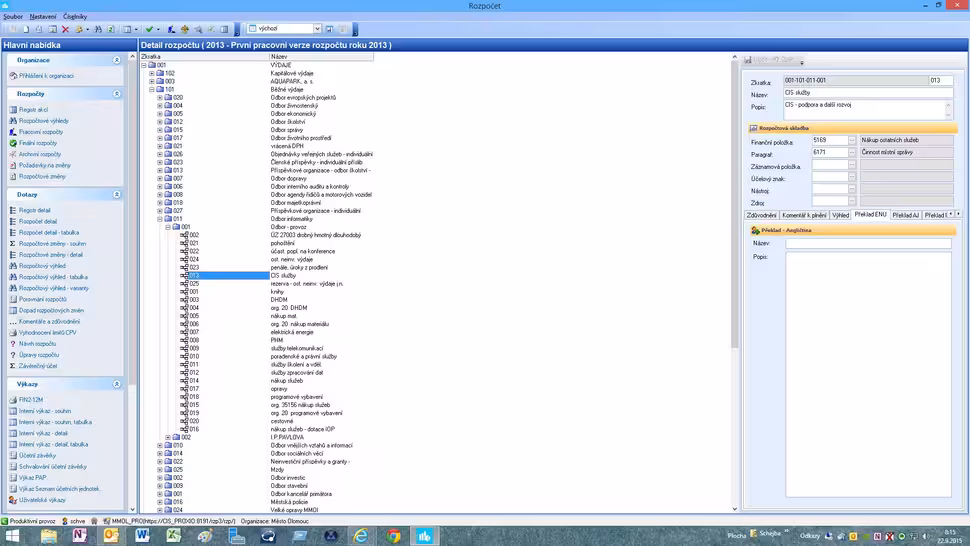Switch to the Zdůvodnění tab
The image size is (970, 546).
(764, 214)
